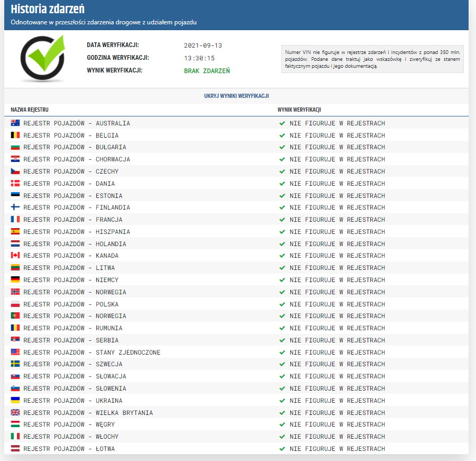The height and width of the screenshot is (461, 476).
Task: Click Nie figuruje w rejestrach for Szwecja
Action: (337, 364)
